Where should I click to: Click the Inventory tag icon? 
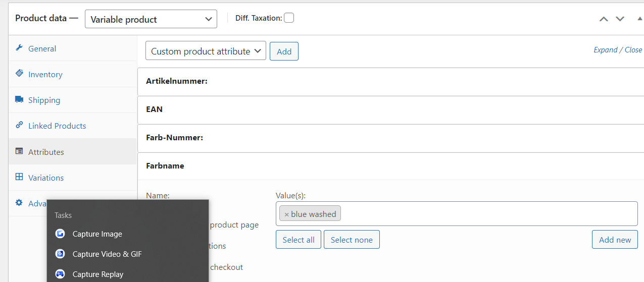[19, 74]
